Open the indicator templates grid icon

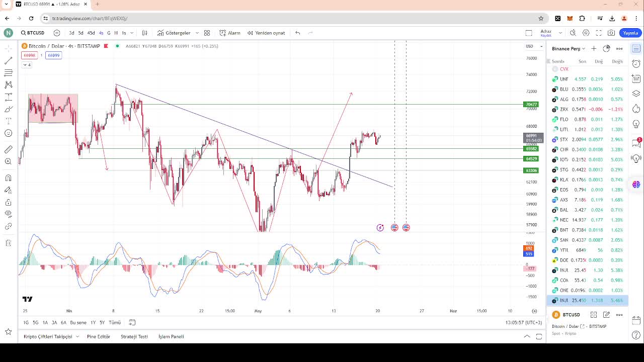[207, 33]
